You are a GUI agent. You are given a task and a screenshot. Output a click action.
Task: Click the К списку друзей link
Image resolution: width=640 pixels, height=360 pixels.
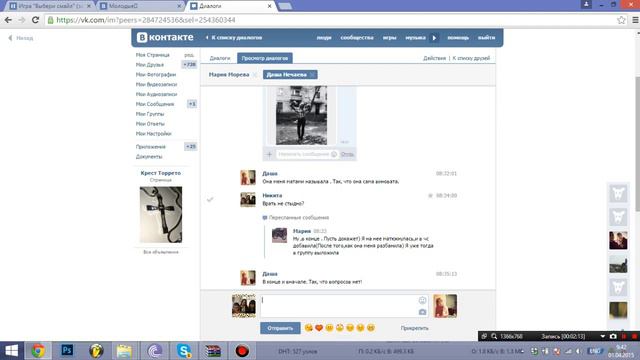pos(471,58)
